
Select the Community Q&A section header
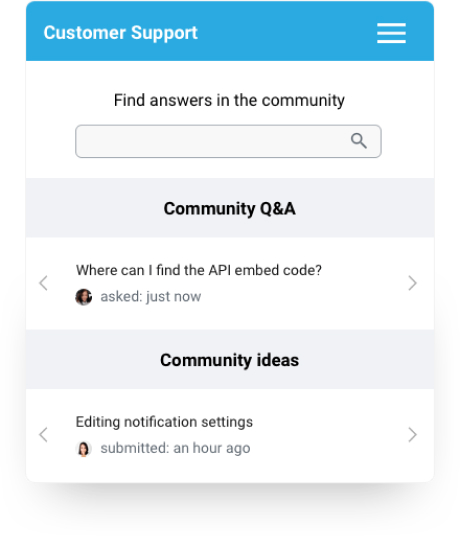230,208
